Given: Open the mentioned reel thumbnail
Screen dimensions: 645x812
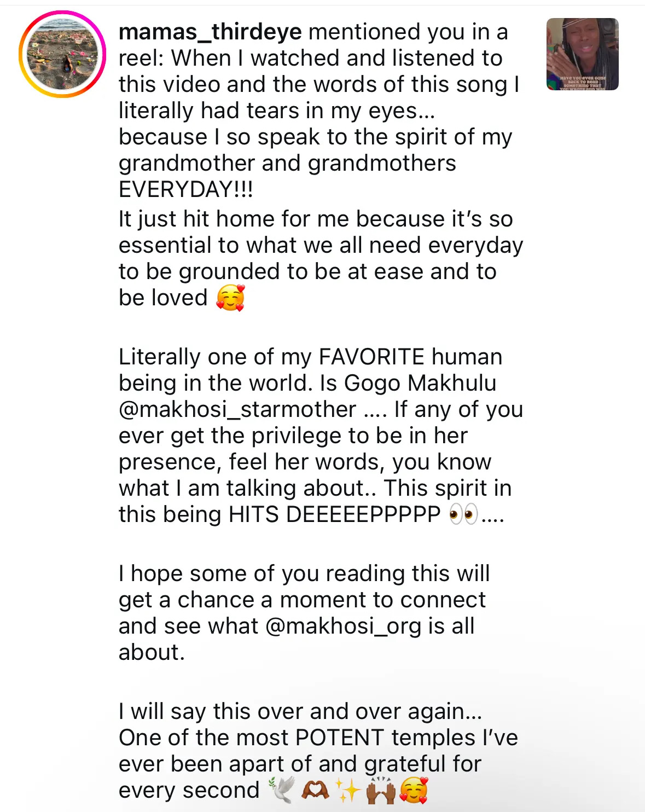Looking at the screenshot, I should click(x=582, y=54).
